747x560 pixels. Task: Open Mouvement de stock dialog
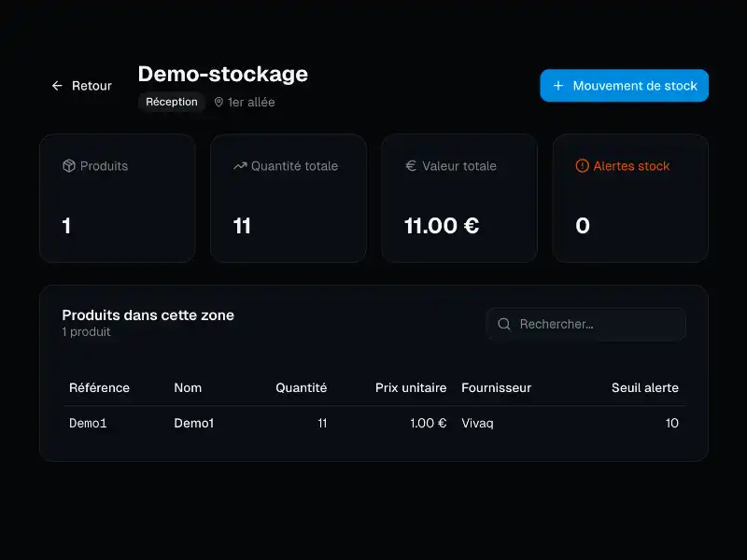624,86
